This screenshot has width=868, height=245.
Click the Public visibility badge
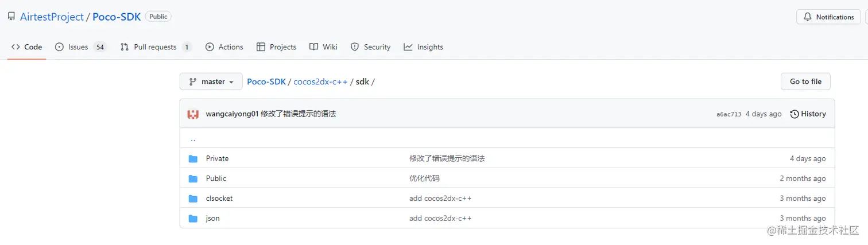pos(158,17)
